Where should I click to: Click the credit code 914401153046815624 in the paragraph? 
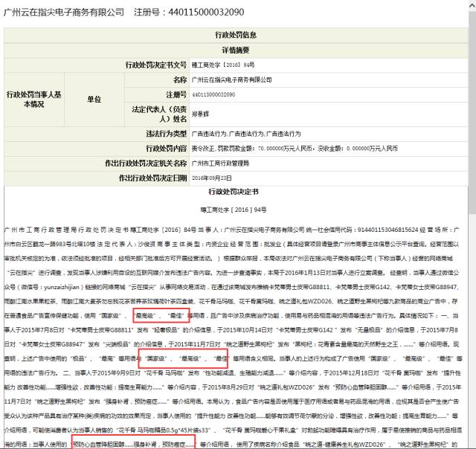pyautogui.click(x=388, y=230)
